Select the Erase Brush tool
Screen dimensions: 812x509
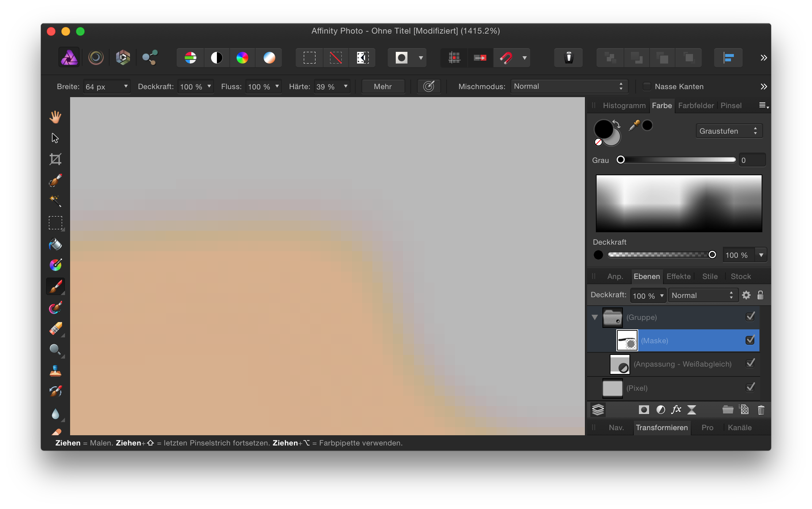55,329
